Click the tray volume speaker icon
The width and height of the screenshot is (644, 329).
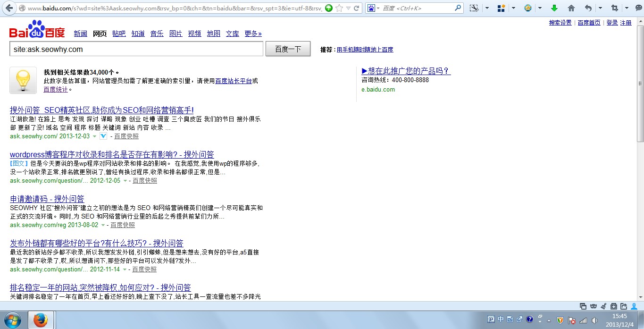coord(594,320)
